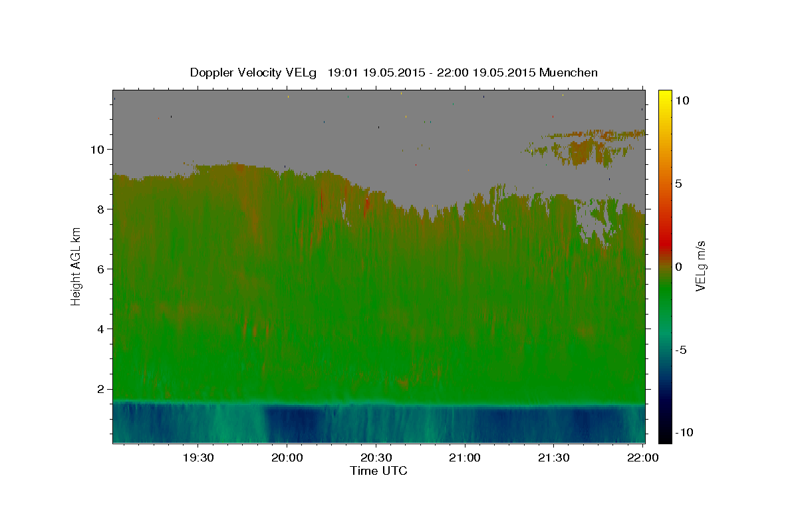Click the bright melting layer band near 1.5 km

378,402
